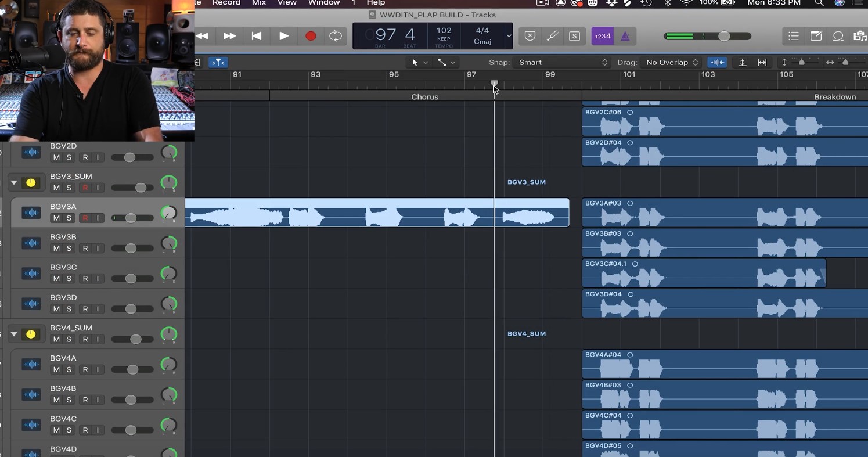Click the horizontal auto zoom icon
This screenshot has height=457, width=868.
[762, 62]
